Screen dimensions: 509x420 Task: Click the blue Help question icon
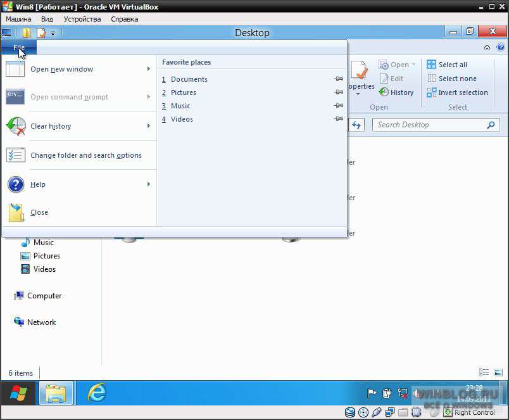pyautogui.click(x=16, y=184)
